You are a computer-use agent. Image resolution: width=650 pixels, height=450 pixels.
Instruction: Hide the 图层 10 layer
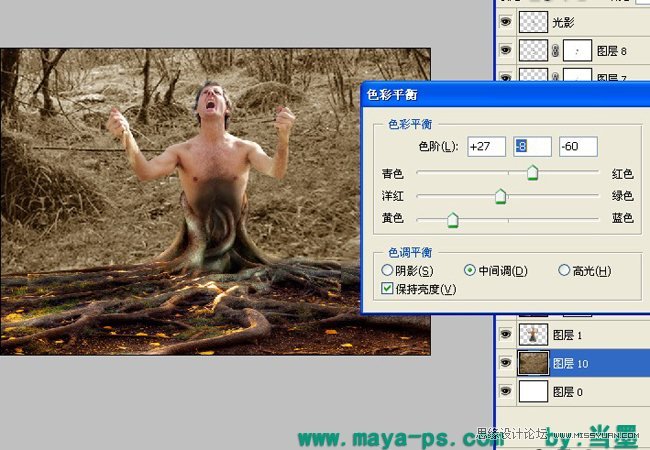(x=505, y=363)
